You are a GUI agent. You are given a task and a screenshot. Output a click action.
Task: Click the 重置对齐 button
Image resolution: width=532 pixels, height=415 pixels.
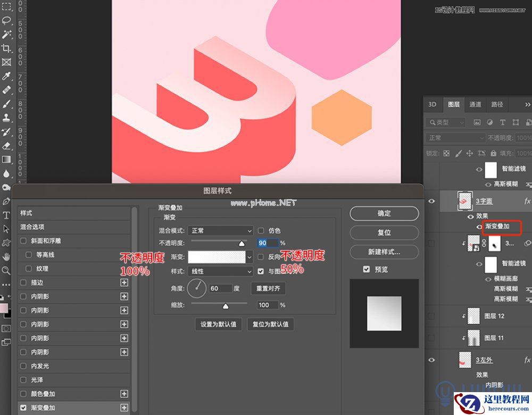[x=268, y=288]
